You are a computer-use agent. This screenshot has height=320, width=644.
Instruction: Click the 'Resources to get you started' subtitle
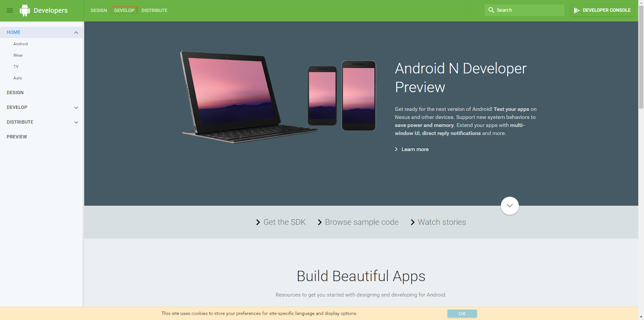tap(361, 295)
